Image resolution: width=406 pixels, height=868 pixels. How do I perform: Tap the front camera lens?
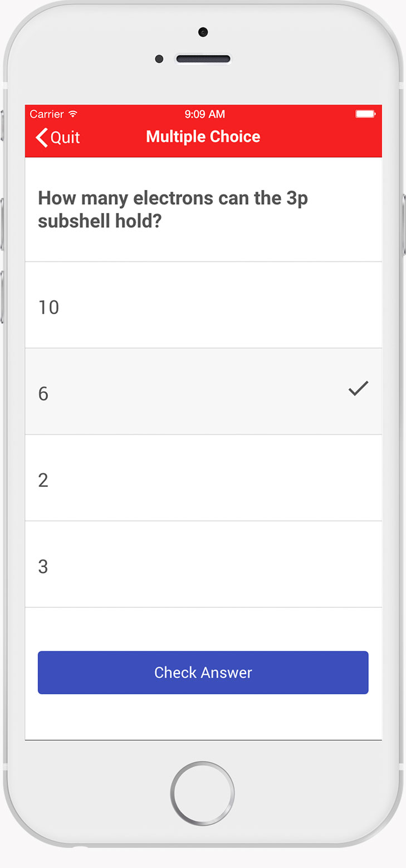point(203,32)
